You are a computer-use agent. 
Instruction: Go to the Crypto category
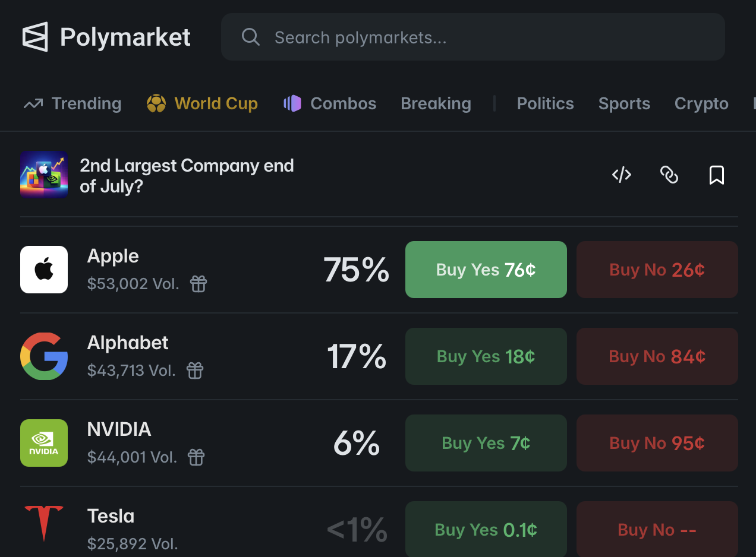tap(701, 103)
